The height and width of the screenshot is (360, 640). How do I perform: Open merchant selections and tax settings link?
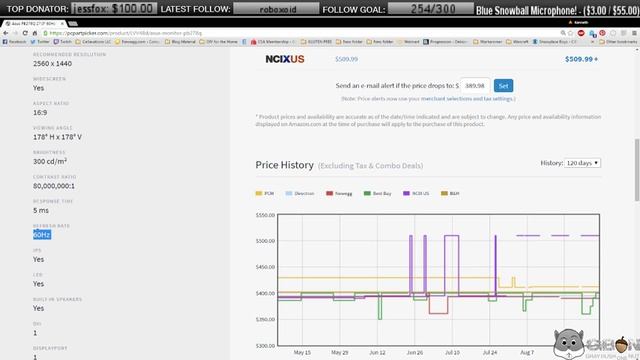467,99
